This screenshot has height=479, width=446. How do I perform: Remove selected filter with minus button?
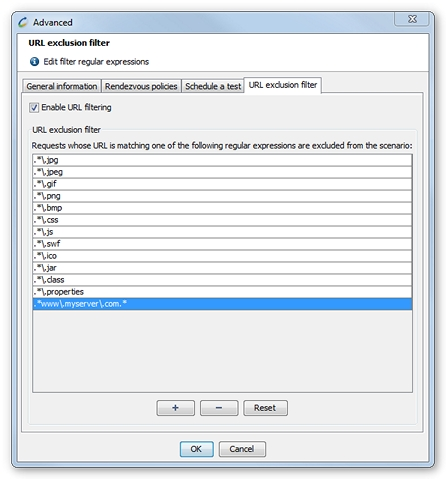pos(219,408)
